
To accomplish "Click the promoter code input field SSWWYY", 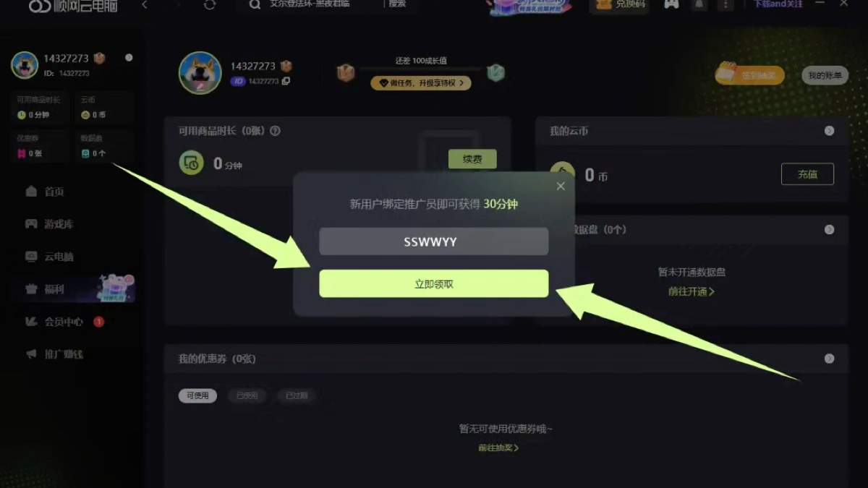I will click(434, 241).
